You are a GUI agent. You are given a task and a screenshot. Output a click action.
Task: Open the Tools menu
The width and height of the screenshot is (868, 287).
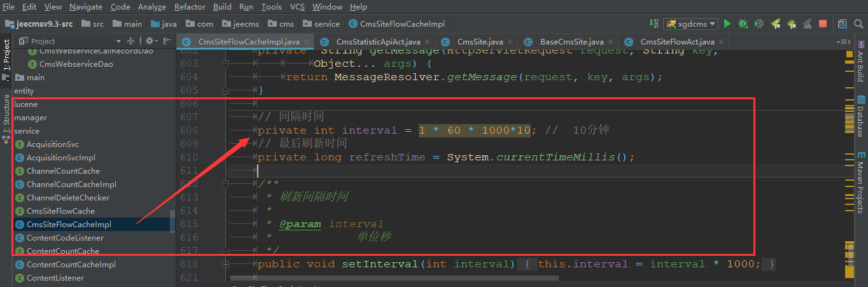click(x=271, y=7)
